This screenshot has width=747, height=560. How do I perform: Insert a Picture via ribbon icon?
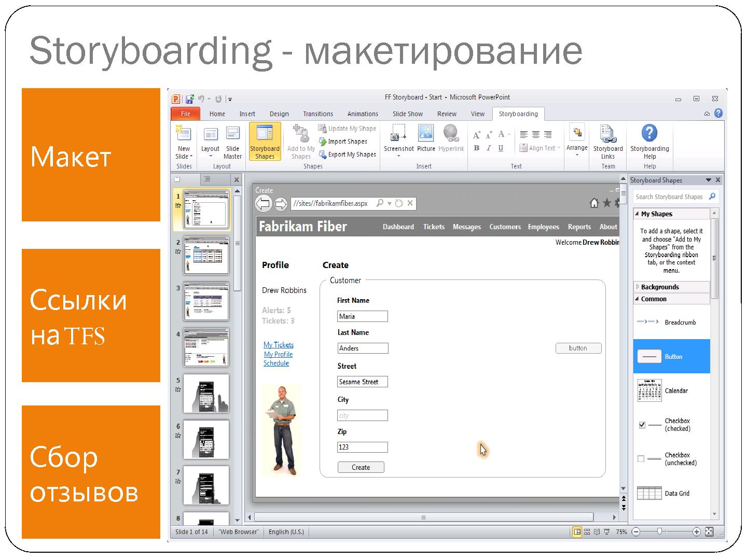426,133
